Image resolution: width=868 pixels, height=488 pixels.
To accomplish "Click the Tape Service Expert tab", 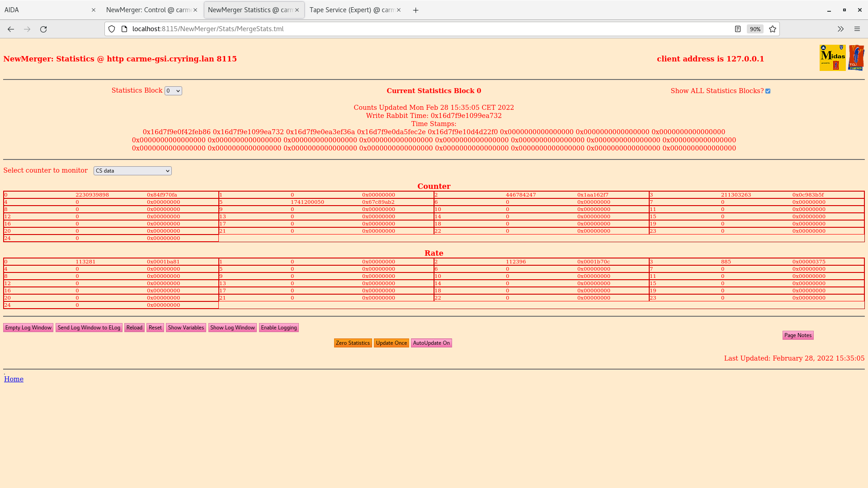I will tap(355, 9).
